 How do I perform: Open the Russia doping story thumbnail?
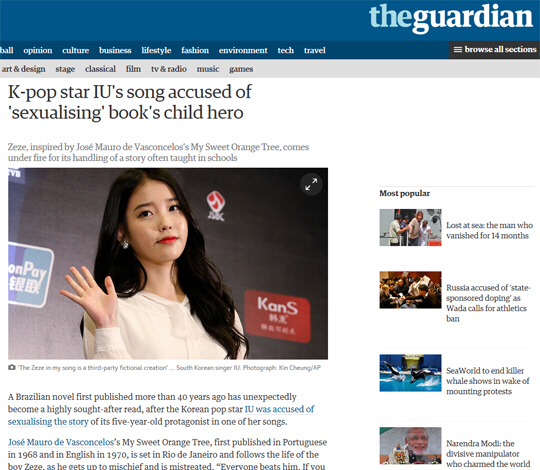pyautogui.click(x=410, y=290)
